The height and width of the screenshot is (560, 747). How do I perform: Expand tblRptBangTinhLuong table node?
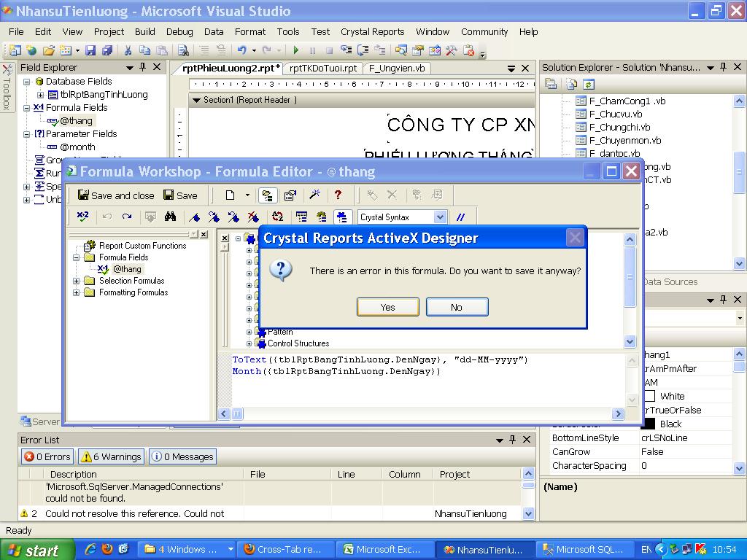click(41, 95)
